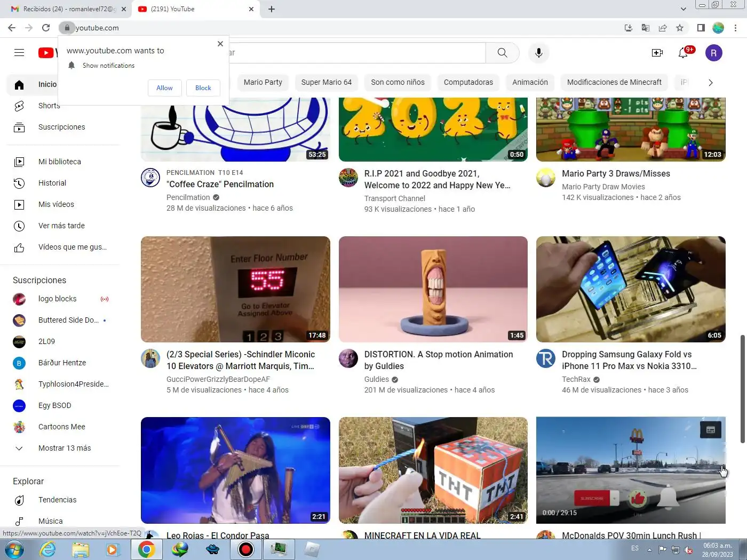Open Windows Explorer folder in taskbar

pyautogui.click(x=81, y=549)
